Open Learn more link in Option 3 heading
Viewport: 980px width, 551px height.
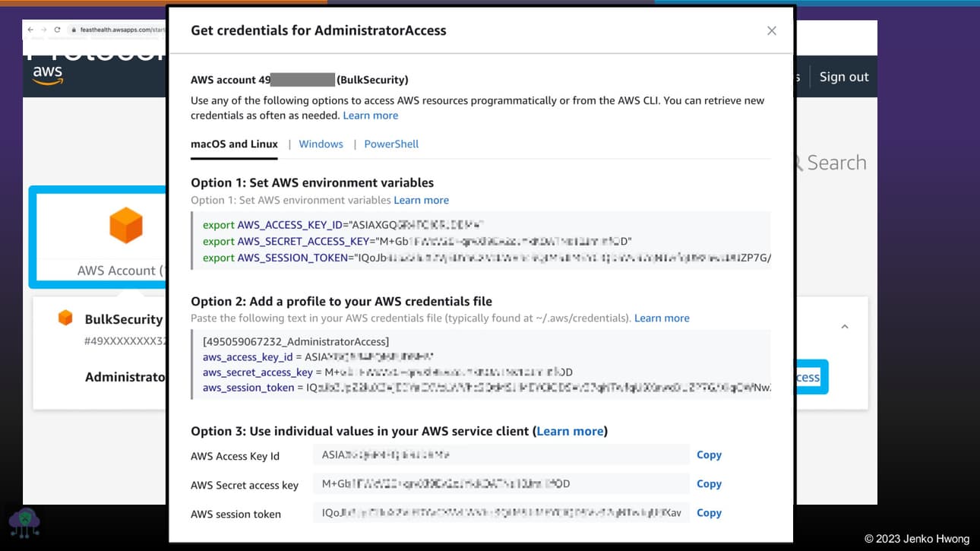pos(570,431)
